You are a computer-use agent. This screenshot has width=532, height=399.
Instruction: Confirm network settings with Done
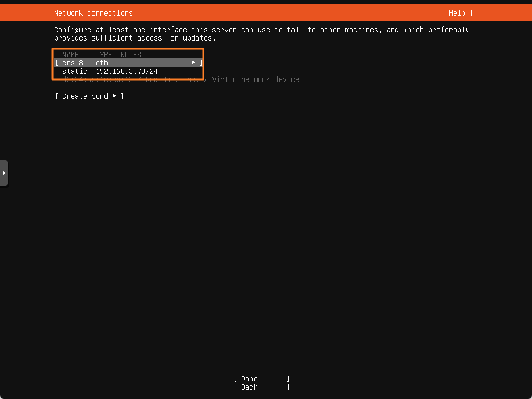coord(262,379)
